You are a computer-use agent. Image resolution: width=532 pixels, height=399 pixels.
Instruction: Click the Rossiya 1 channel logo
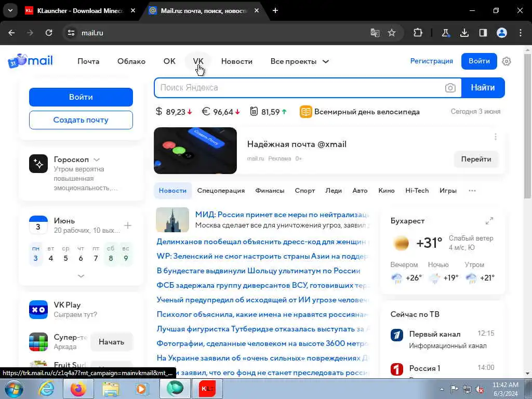point(396,369)
